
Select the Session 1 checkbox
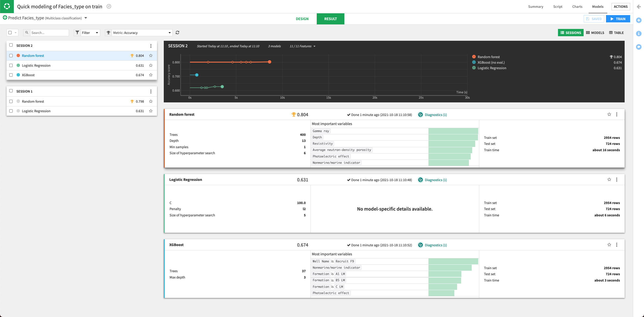(x=11, y=91)
